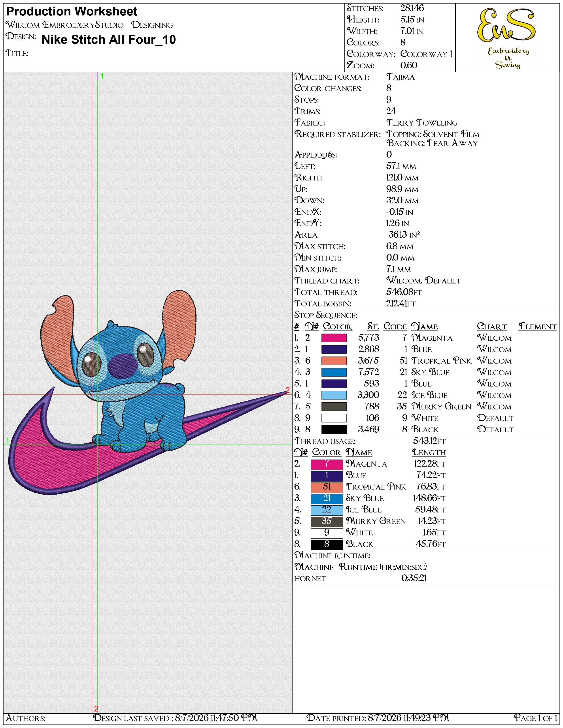Select the Down value "32.0 mm"
Image resolution: width=563 pixels, height=728 pixels.
(402, 201)
